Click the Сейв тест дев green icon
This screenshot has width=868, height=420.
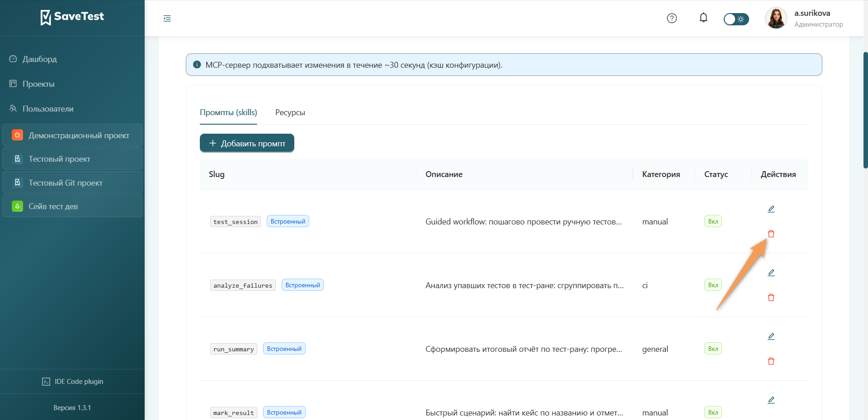(17, 206)
